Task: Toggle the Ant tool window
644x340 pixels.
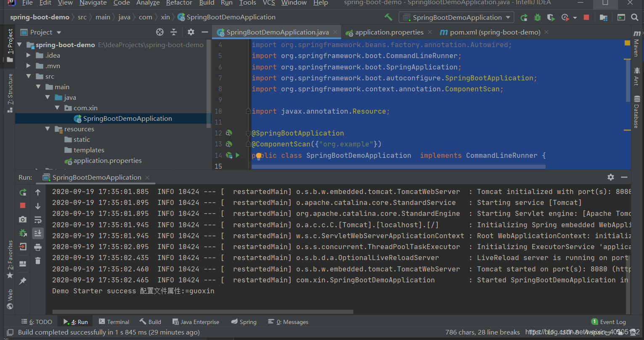Action: [637, 76]
